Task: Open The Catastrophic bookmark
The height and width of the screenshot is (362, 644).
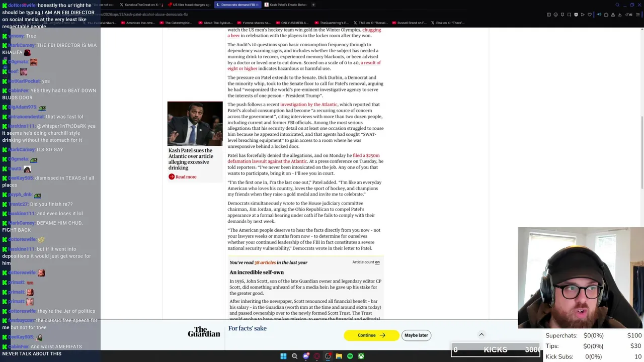Action: (176, 23)
